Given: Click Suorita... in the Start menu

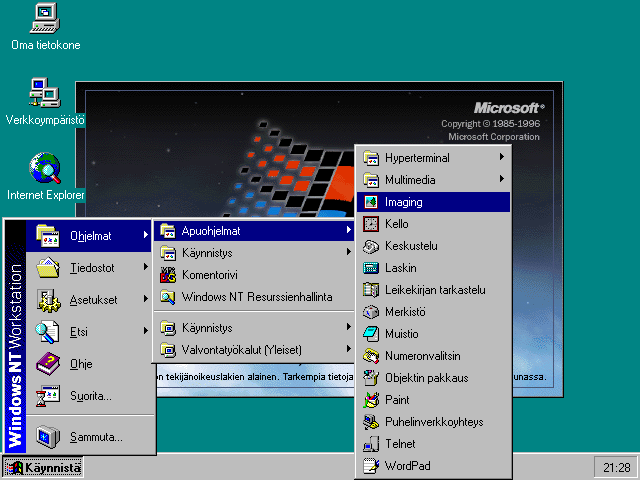Looking at the screenshot, I should [x=90, y=396].
